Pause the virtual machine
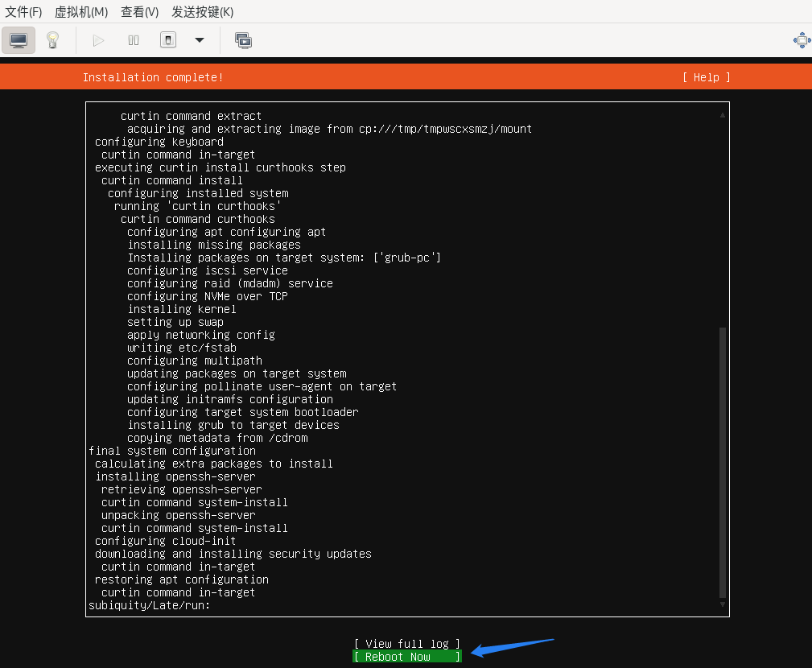This screenshot has height=668, width=812. click(x=134, y=40)
